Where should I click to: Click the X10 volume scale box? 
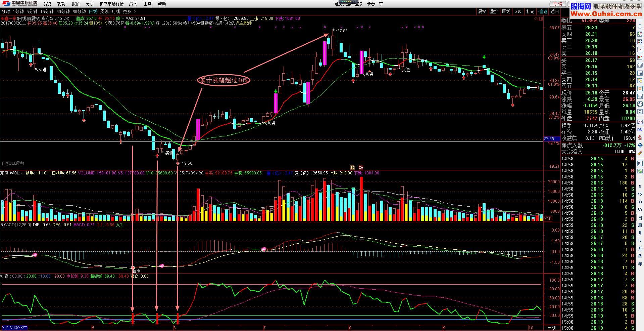click(x=547, y=218)
